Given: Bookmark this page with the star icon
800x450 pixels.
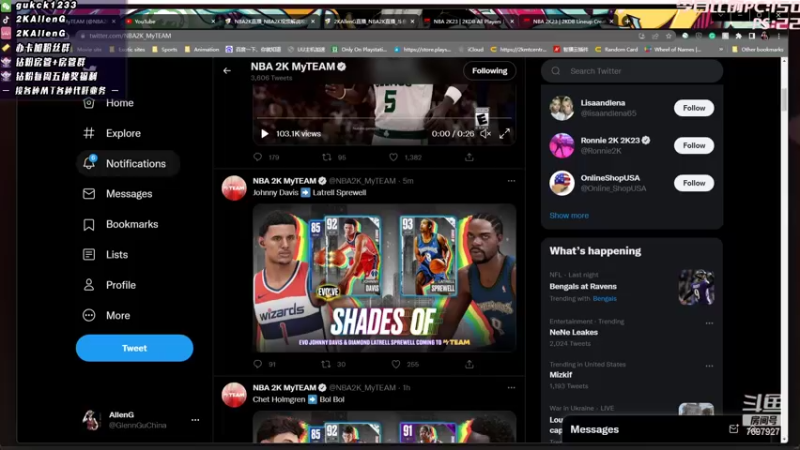Looking at the screenshot, I should pos(668,36).
